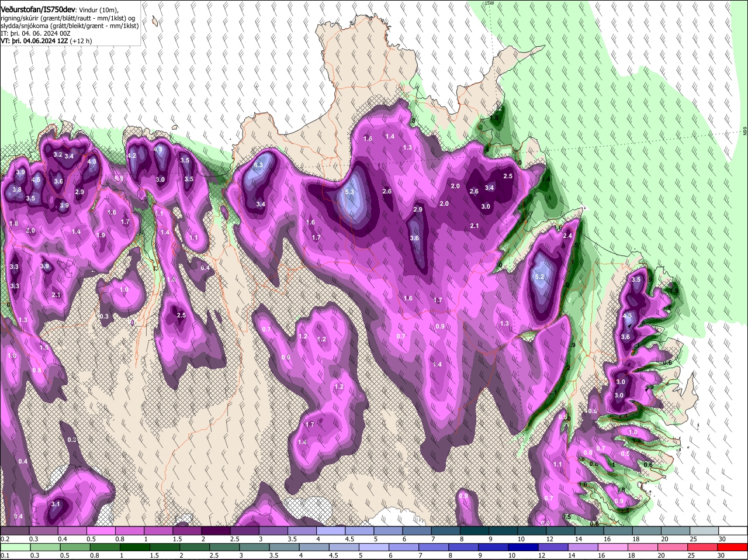
Task: Click the 3.1 value near bottom-left
Action: pyautogui.click(x=56, y=504)
